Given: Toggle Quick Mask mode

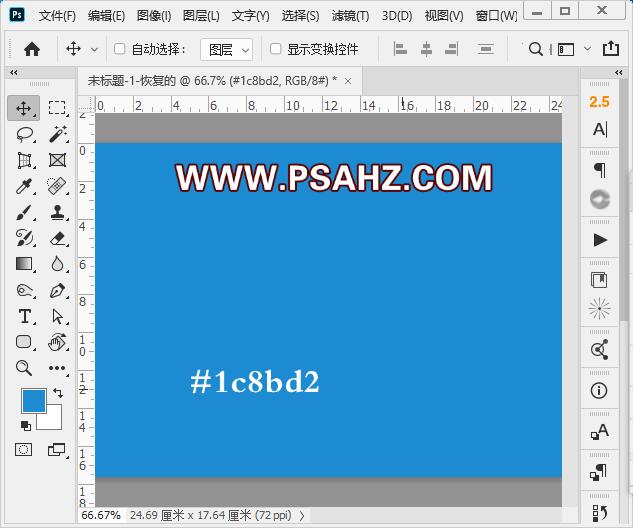Looking at the screenshot, I should pyautogui.click(x=23, y=449).
